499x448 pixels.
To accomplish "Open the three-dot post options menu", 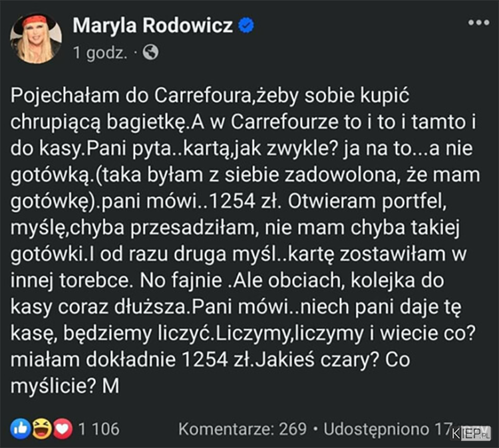I will [x=478, y=23].
